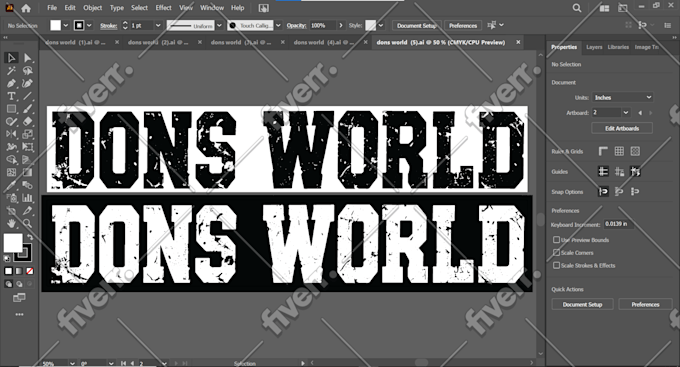Viewport: 680px width, 367px height.
Task: Pick the Magic Wand tool
Action: click(x=11, y=71)
